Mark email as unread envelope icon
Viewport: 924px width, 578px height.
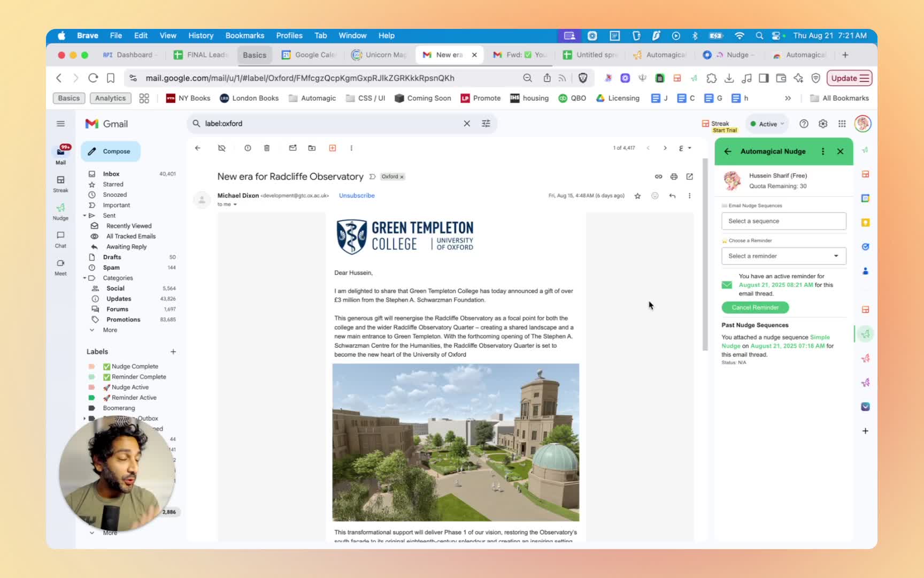pyautogui.click(x=292, y=148)
